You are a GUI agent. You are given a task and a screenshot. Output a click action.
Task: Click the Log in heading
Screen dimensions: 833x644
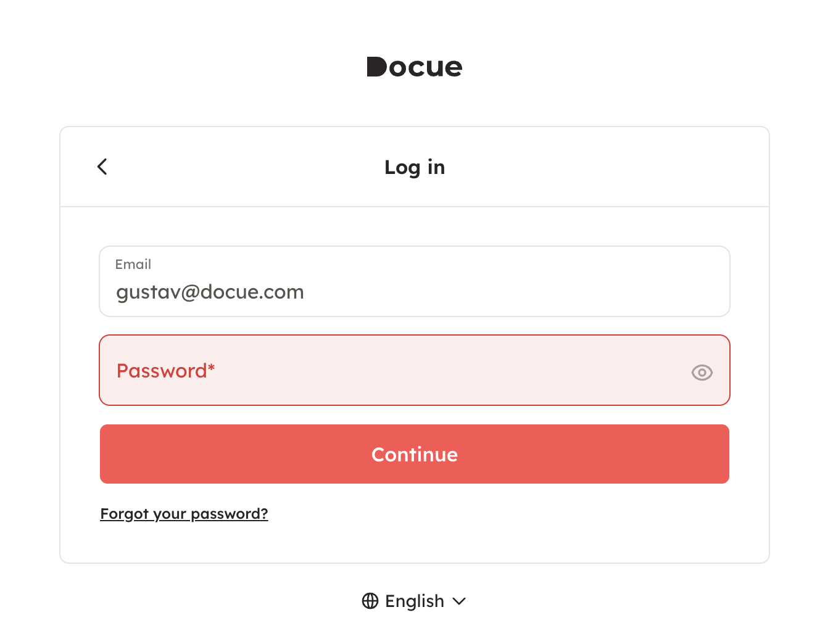coord(415,167)
